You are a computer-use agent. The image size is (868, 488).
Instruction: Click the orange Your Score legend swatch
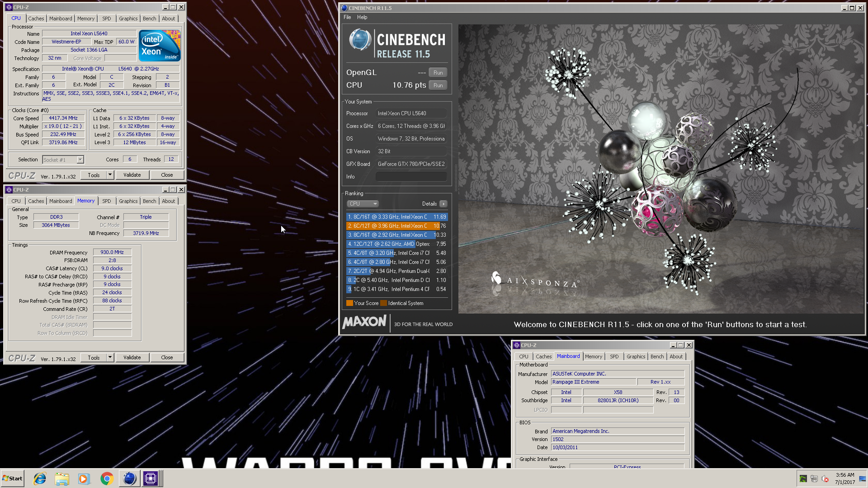[x=349, y=303]
